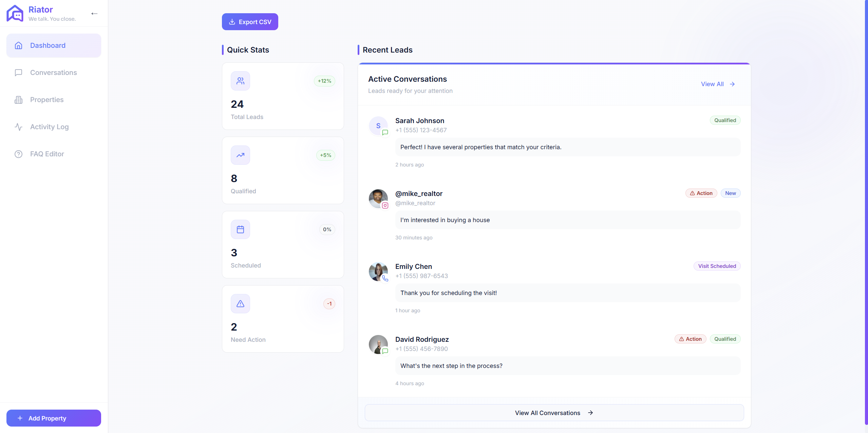
Task: Click message 'Thank you for scheduling the visit!'
Action: tap(568, 293)
